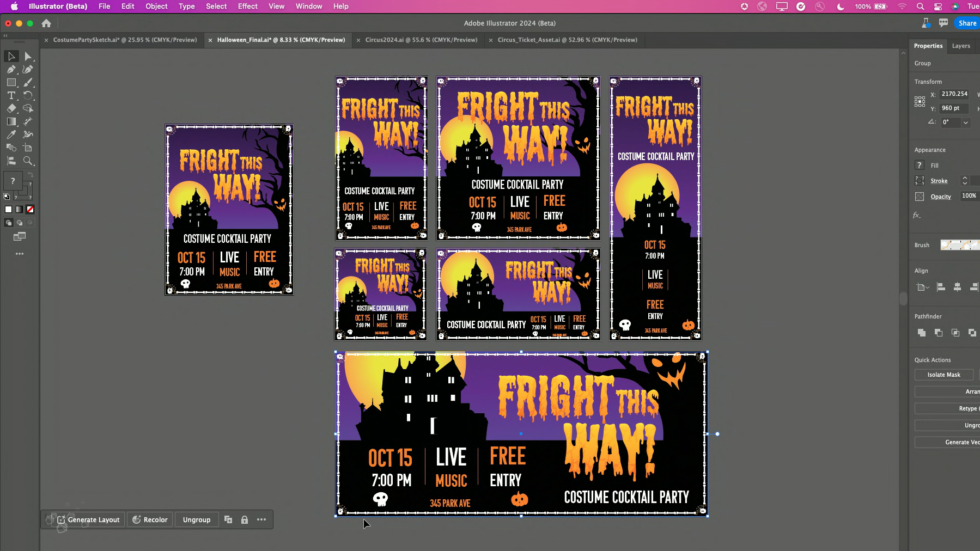The width and height of the screenshot is (980, 551).
Task: Select the Selection tool arrow
Action: coord(11,56)
